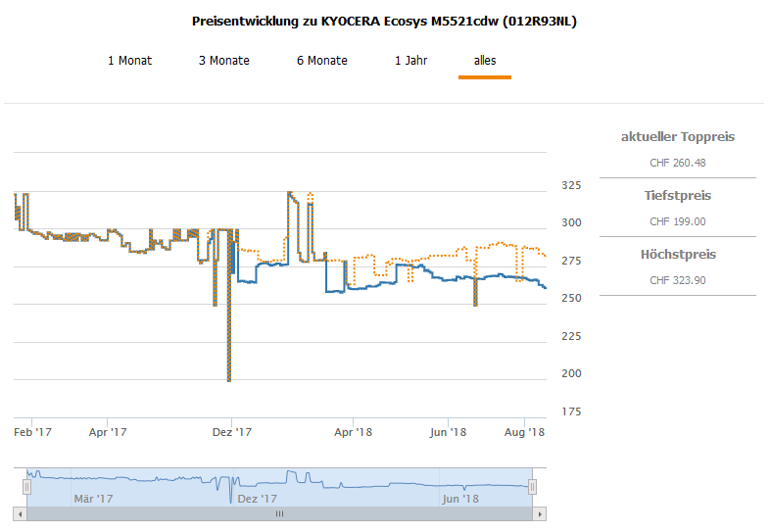Click the aktueller Toppreis value CHF 260.48
770x532 pixels.
pyautogui.click(x=677, y=163)
